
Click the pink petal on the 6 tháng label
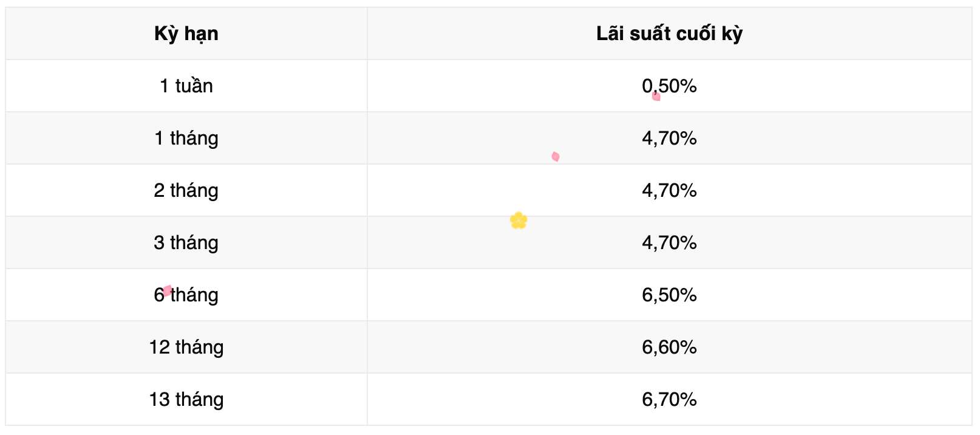click(168, 290)
